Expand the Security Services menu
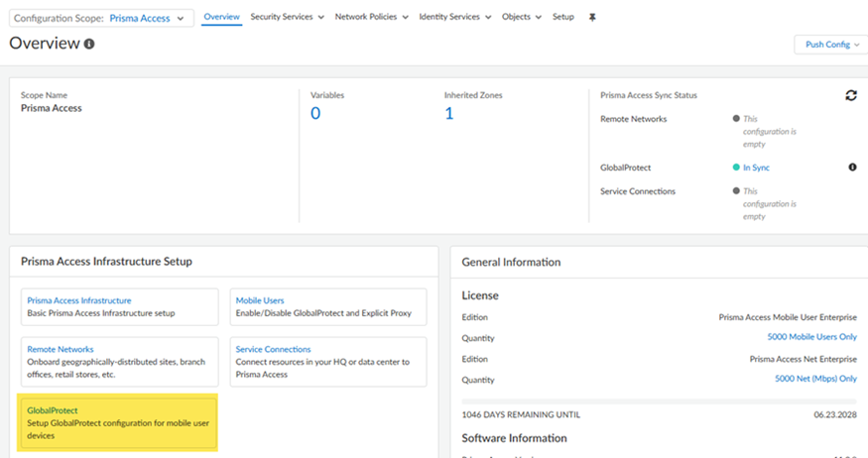 [287, 17]
